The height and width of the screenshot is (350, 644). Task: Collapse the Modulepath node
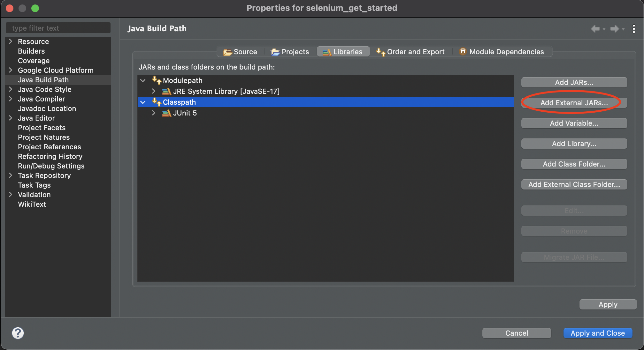pos(143,81)
